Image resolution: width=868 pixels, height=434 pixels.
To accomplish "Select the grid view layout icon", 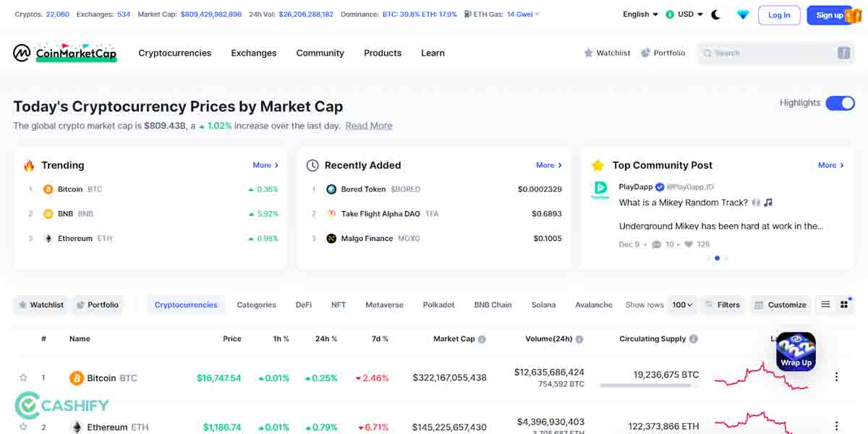I will pos(845,305).
